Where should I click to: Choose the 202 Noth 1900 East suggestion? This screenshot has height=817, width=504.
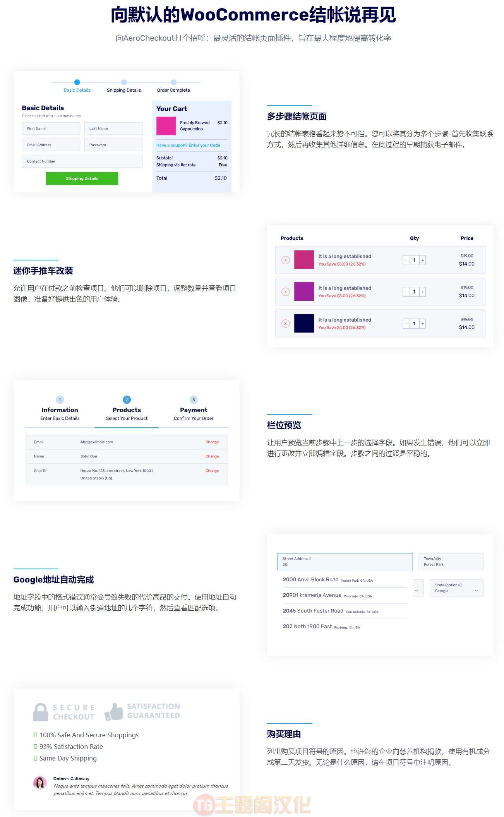(x=345, y=627)
